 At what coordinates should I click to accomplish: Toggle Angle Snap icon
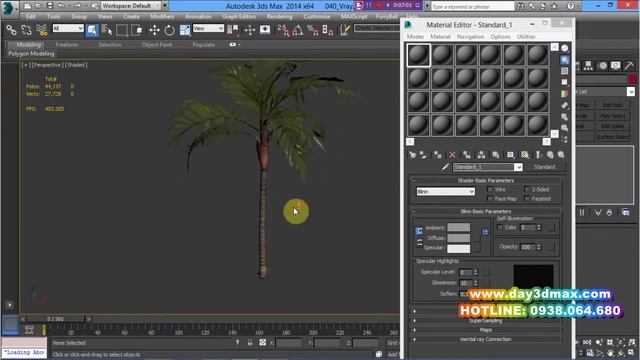tap(298, 30)
